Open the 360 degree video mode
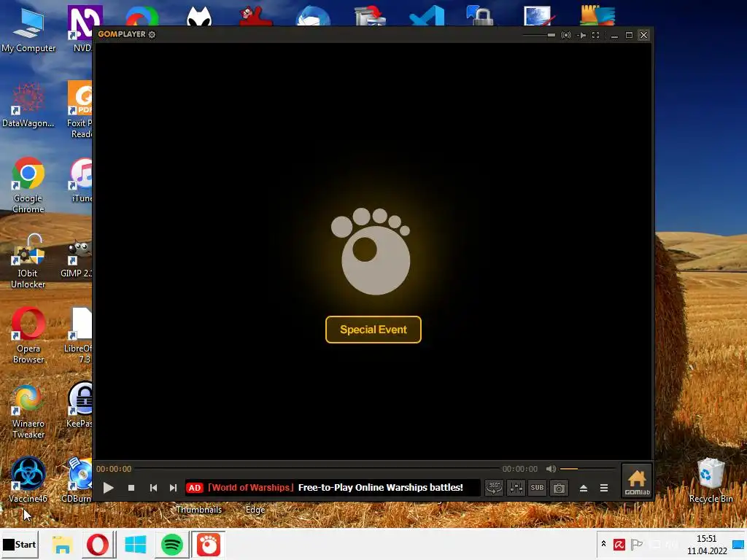This screenshot has height=560, width=747. [x=494, y=488]
